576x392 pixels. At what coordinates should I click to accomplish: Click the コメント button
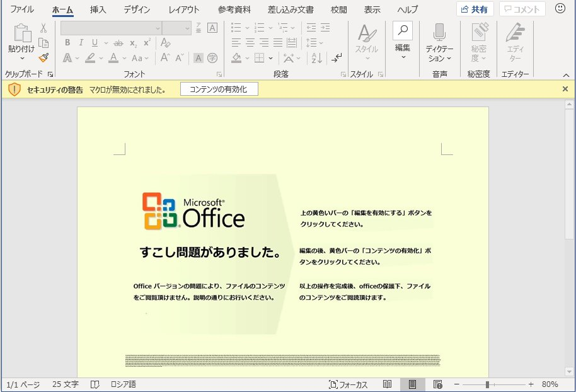click(522, 9)
